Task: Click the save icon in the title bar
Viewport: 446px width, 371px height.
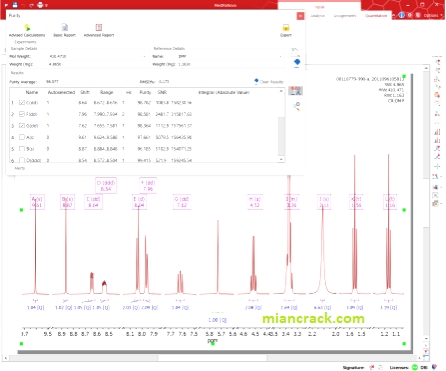Action: (x=15, y=5)
